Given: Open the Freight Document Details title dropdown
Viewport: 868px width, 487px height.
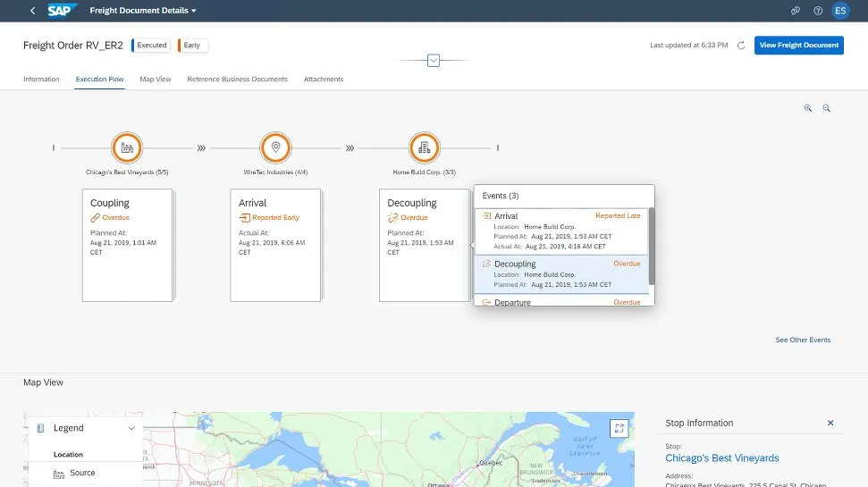Looking at the screenshot, I should point(143,11).
